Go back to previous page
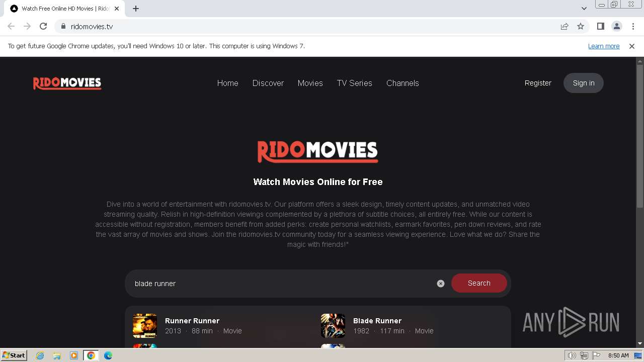The image size is (644, 362). (x=11, y=26)
